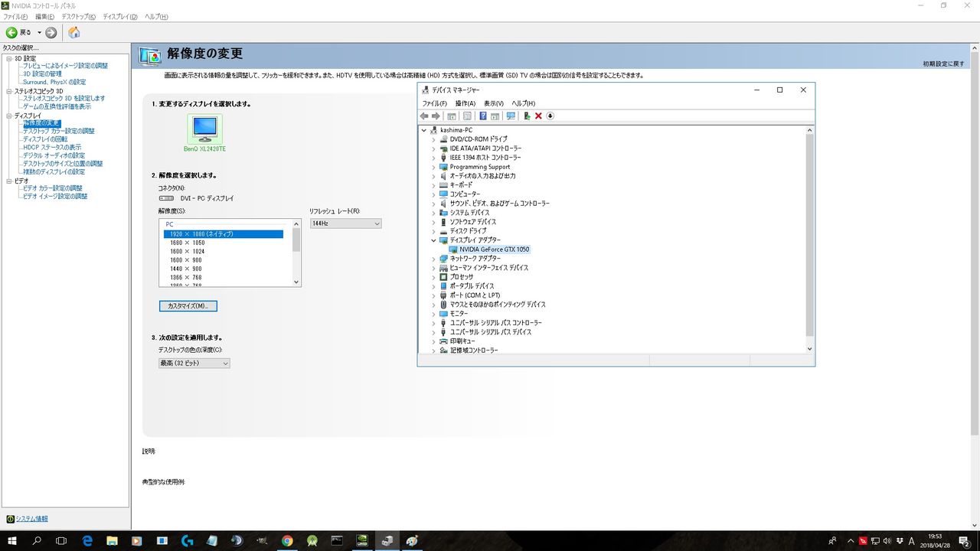Screen dimensions: 980x551
Task: Open Google Chrome from the taskbar
Action: point(287,541)
